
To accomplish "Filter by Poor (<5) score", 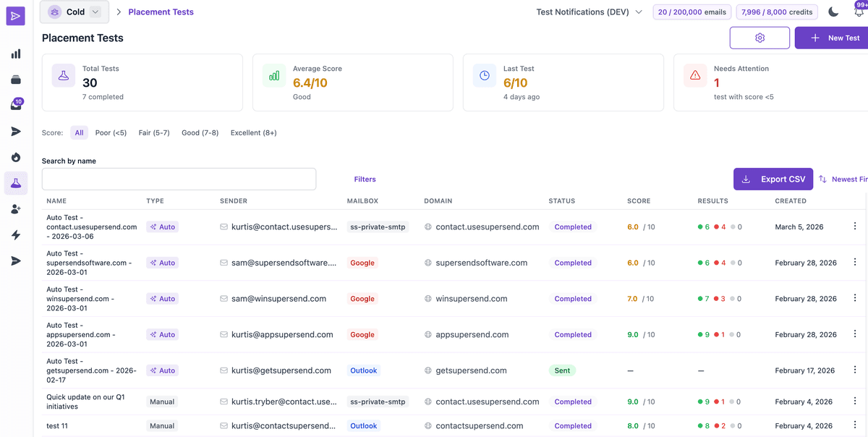I will pos(111,132).
